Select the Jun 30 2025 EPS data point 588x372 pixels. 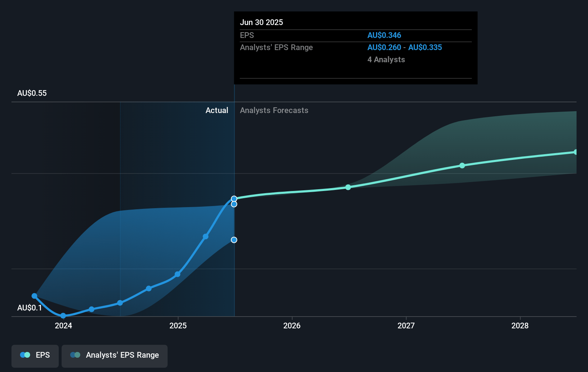(x=234, y=199)
